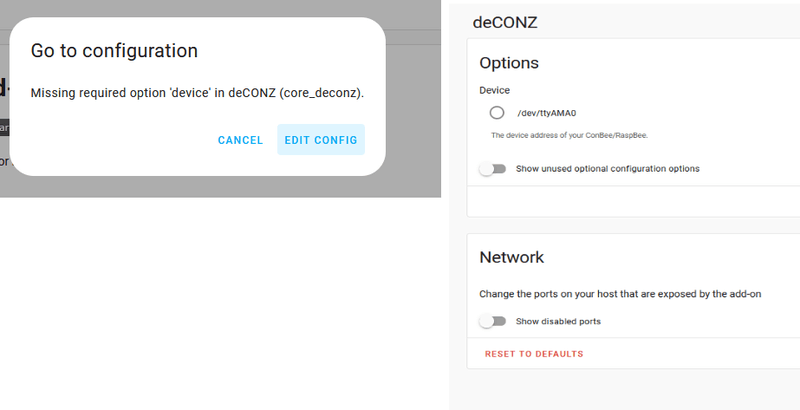This screenshot has width=800, height=410.
Task: Click the ConBee/RaspBee device address description
Action: click(x=576, y=135)
